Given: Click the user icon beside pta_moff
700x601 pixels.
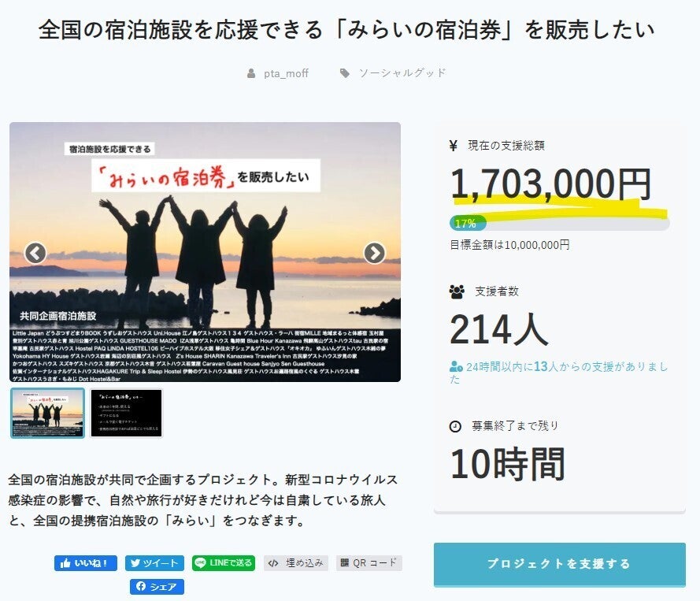Looking at the screenshot, I should coord(251,73).
